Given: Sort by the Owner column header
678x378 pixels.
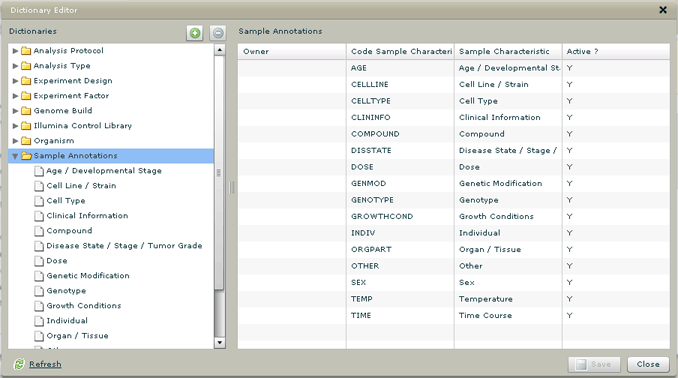Looking at the screenshot, I should [x=292, y=51].
